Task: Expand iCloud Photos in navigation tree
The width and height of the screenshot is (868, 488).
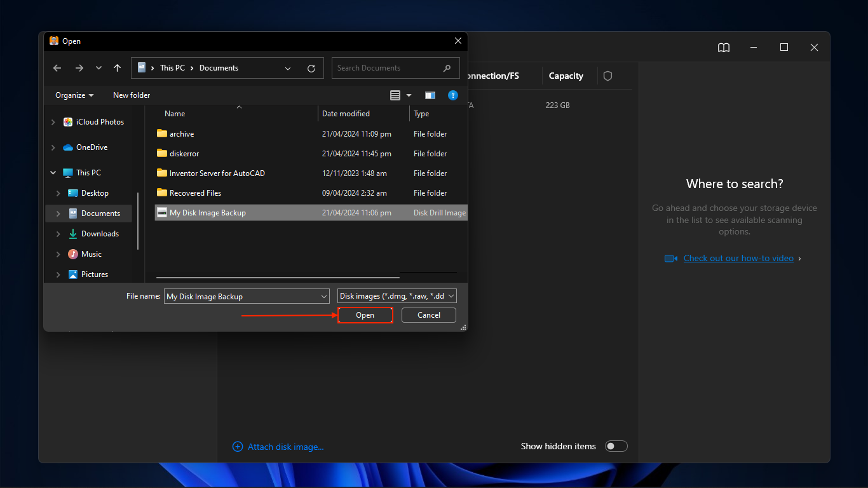Action: (x=53, y=122)
